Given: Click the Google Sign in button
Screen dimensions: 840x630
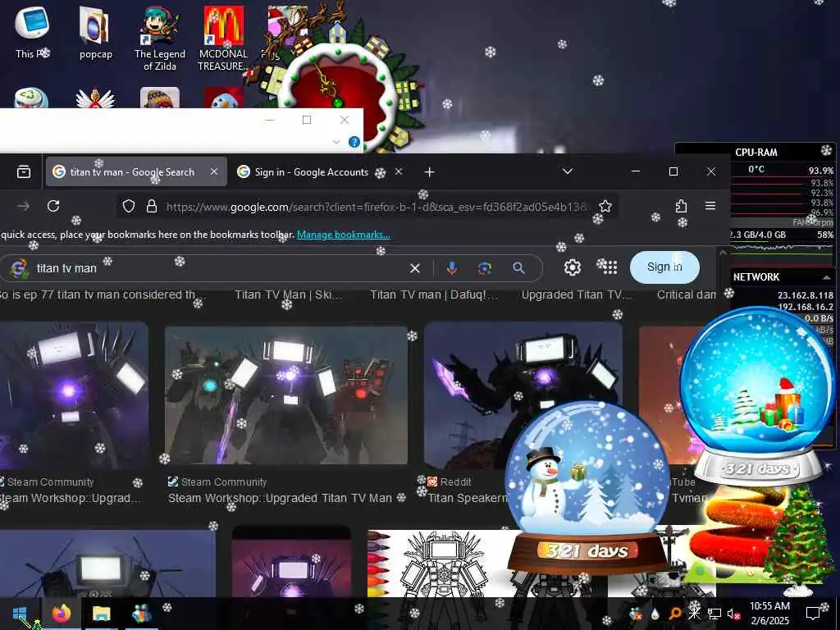Looking at the screenshot, I should pyautogui.click(x=664, y=267).
